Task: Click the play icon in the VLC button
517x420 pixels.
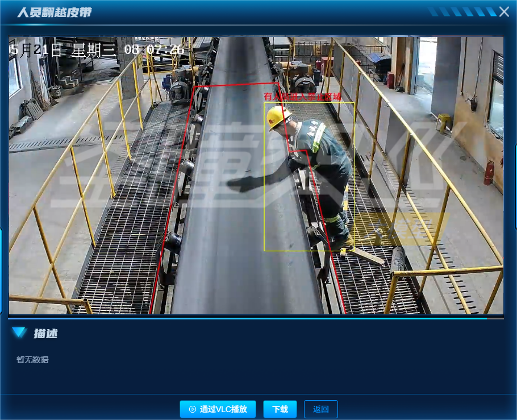Action: pos(193,409)
